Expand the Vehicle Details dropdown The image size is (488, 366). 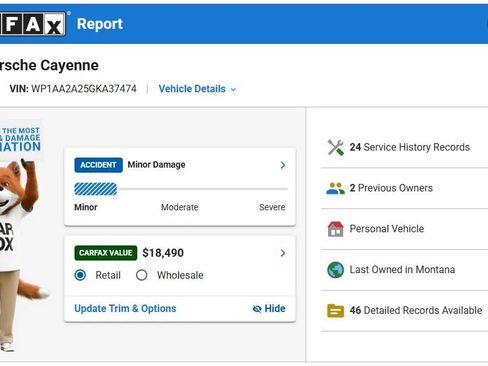197,89
